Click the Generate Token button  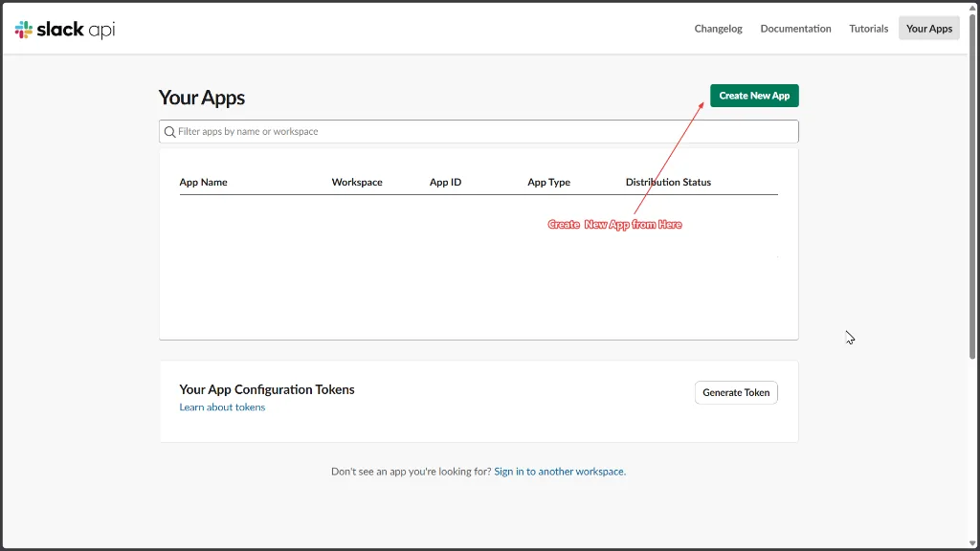pos(736,392)
